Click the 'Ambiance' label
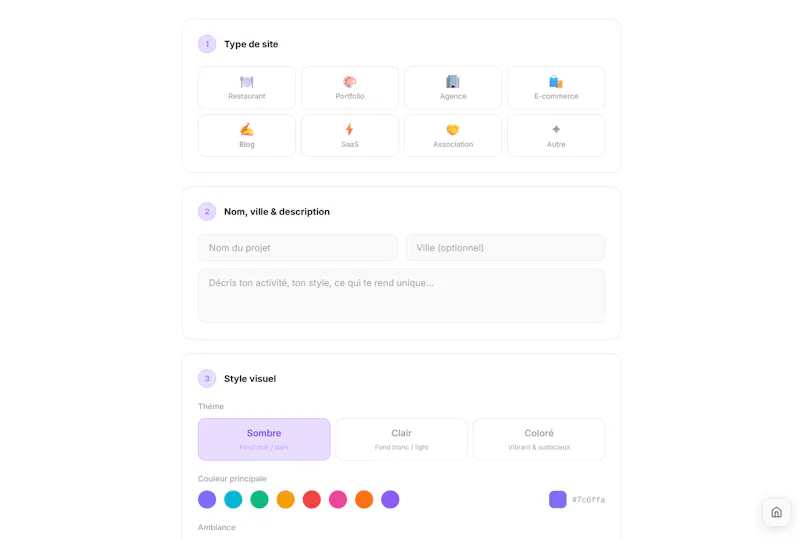The image size is (800, 539). (217, 527)
